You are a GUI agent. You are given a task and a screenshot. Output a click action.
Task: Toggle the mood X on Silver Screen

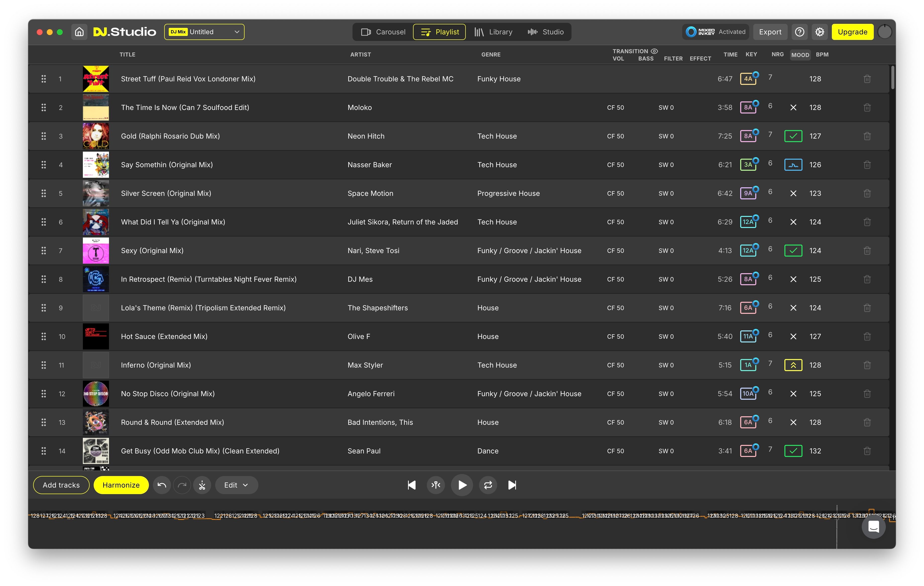pyautogui.click(x=793, y=193)
